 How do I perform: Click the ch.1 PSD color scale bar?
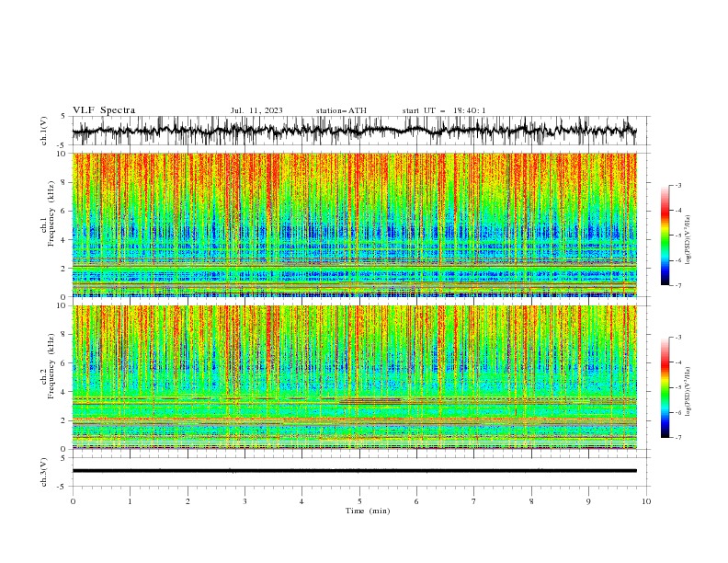click(x=665, y=236)
